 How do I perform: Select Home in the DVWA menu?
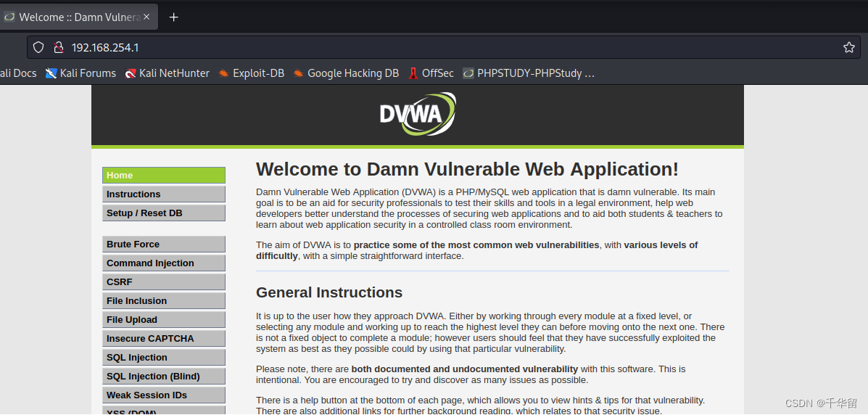click(x=164, y=175)
